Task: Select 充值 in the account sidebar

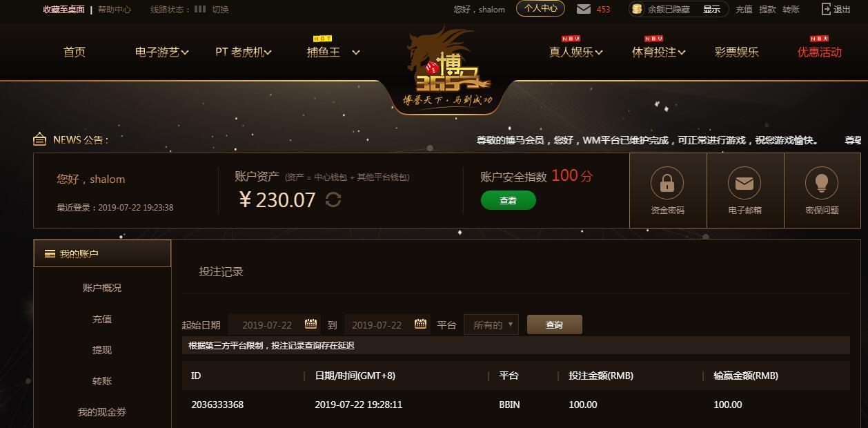Action: (x=102, y=319)
